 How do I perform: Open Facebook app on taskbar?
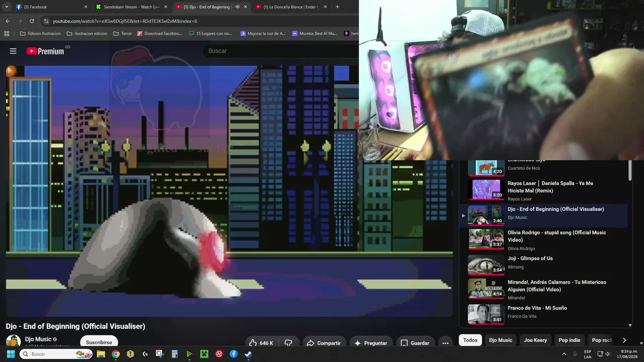pos(234,354)
